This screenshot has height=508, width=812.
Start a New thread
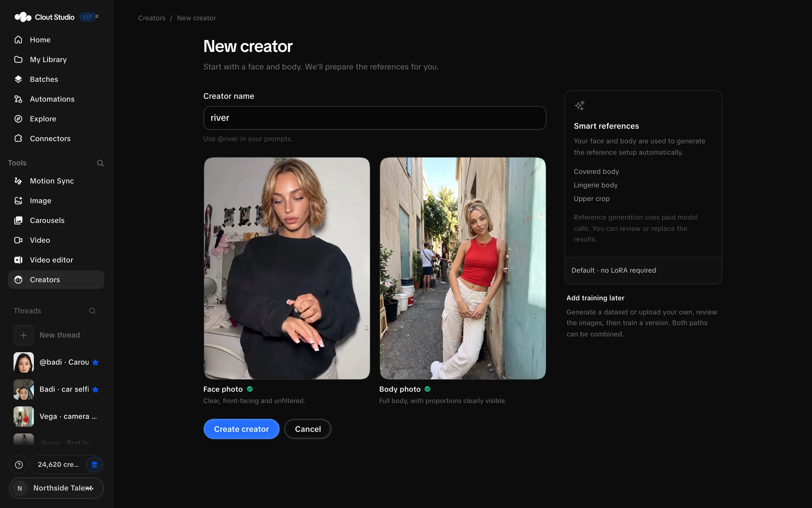pos(56,335)
